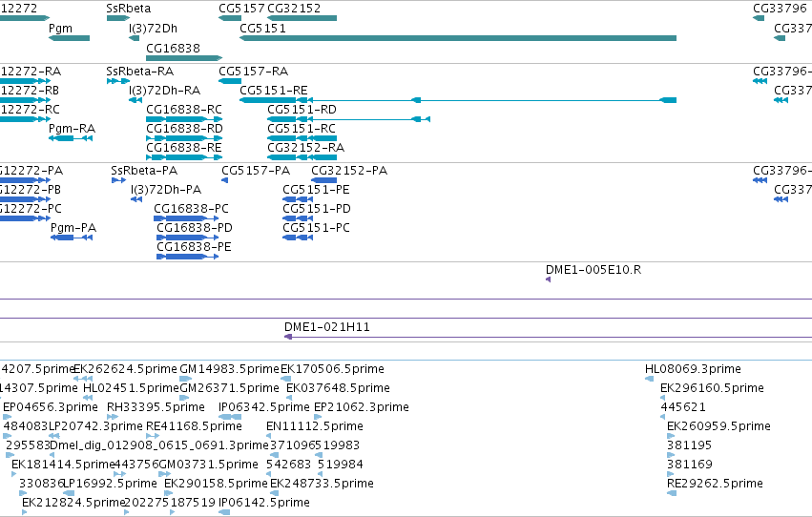Click protein CG16838-PD
Screen dimensions: 812x517
click(x=195, y=228)
